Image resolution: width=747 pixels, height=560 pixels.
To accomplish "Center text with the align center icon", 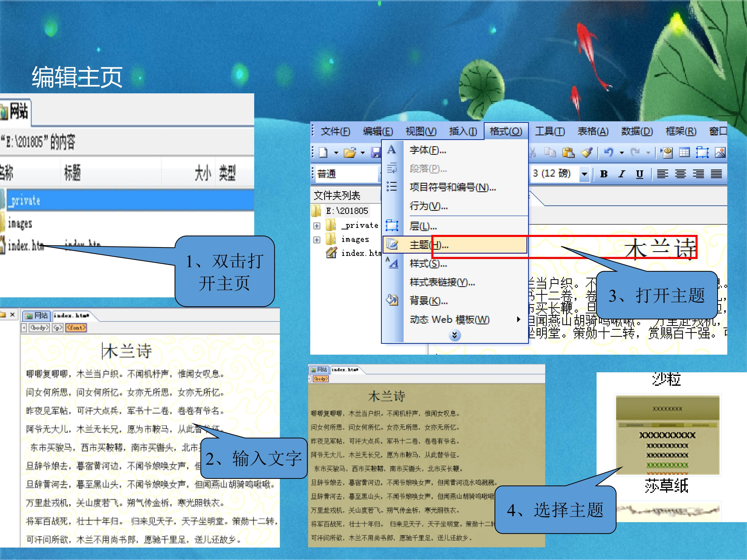I will 680,174.
